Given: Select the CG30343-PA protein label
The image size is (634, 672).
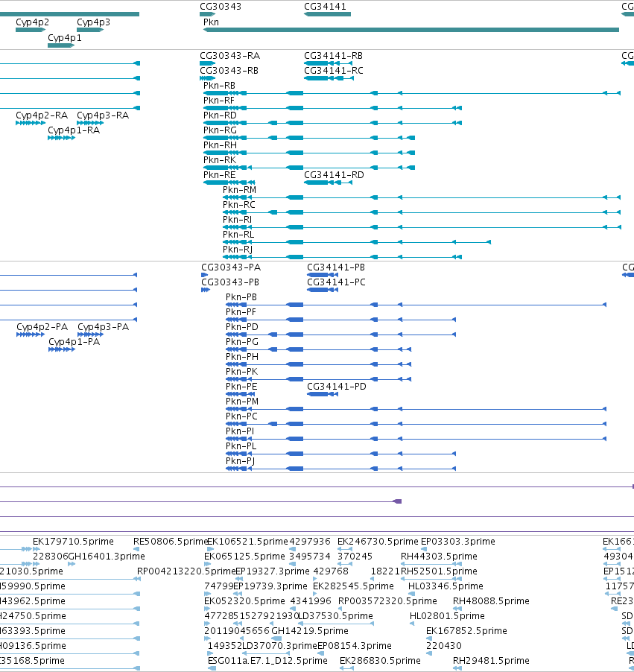Looking at the screenshot, I should point(231,267).
